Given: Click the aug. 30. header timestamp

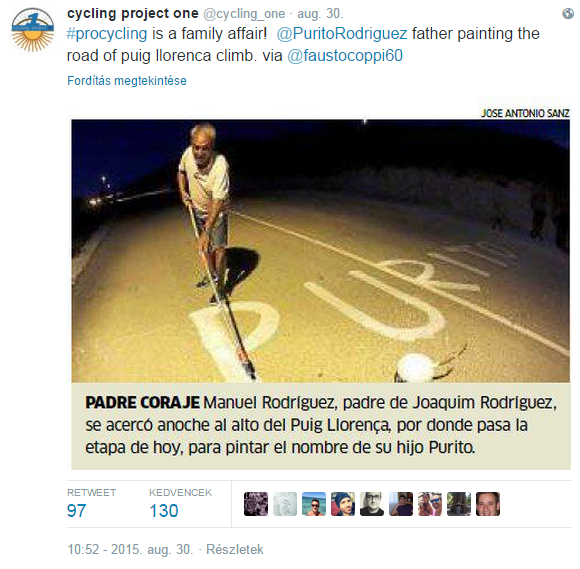Looking at the screenshot, I should click(320, 14).
